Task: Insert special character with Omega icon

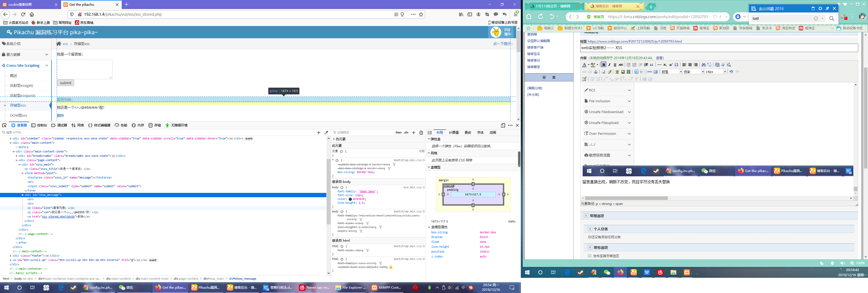Action: point(676,65)
